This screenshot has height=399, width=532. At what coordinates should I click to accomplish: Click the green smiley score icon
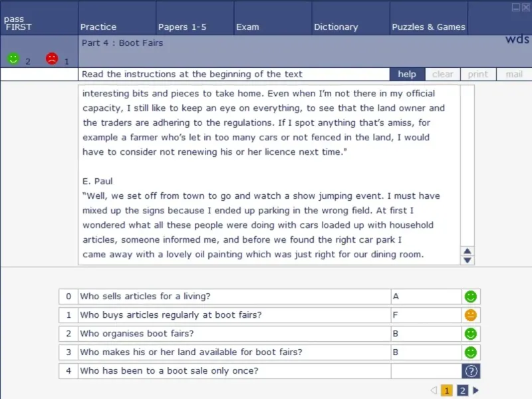tap(13, 59)
